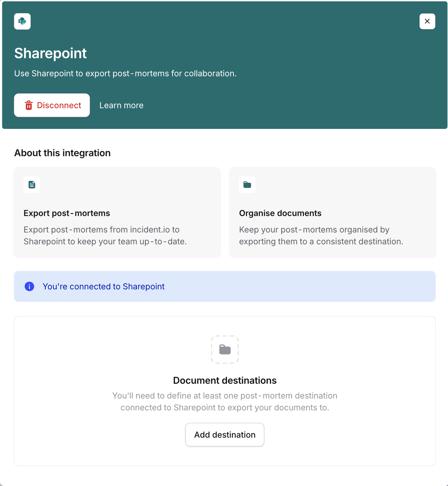Click the 'Export post-mortems from incident.io' description

click(105, 235)
